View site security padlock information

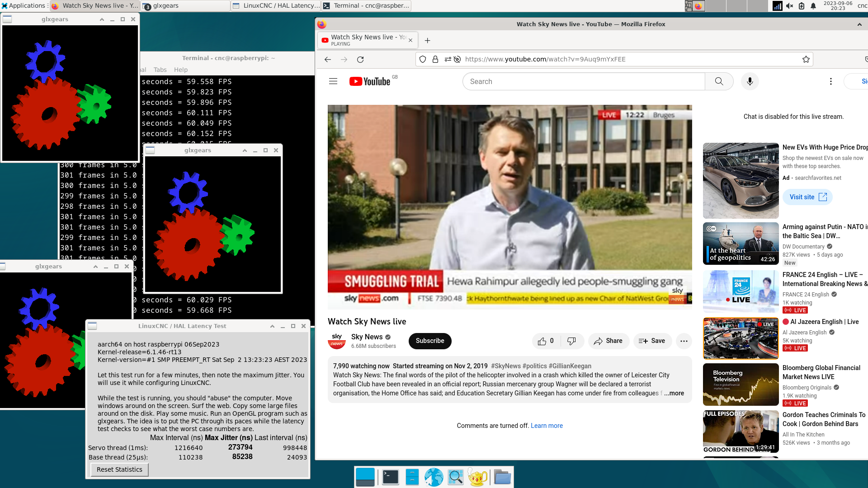435,59
